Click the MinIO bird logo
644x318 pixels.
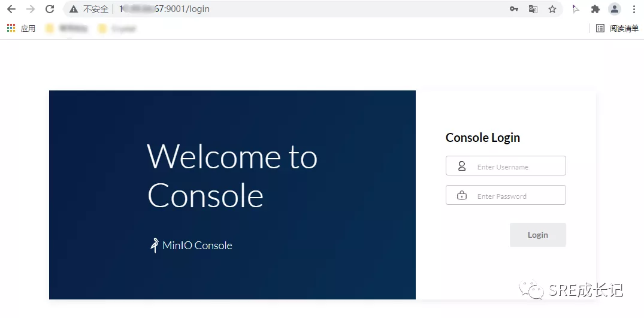pyautogui.click(x=154, y=245)
